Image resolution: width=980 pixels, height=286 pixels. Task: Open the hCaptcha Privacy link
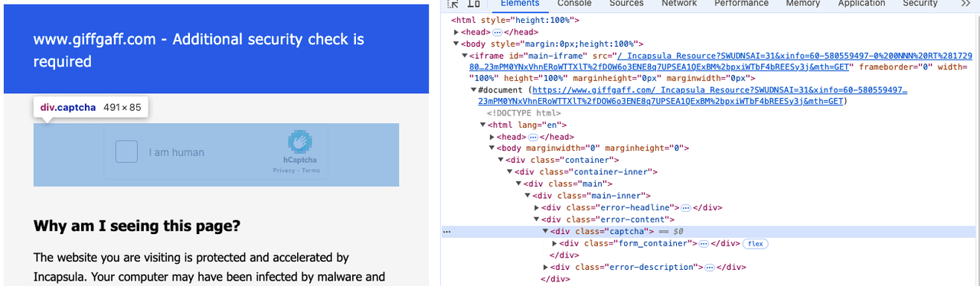(283, 171)
